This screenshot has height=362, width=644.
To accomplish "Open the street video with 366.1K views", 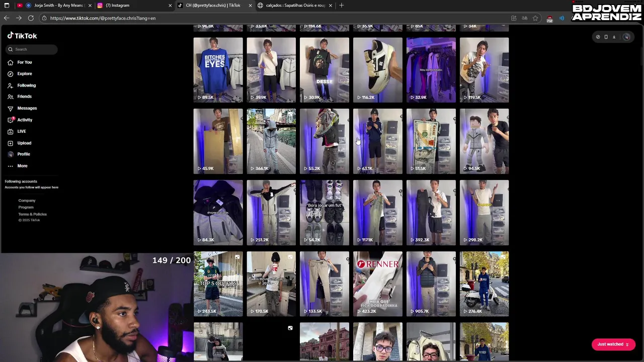I will click(x=271, y=141).
